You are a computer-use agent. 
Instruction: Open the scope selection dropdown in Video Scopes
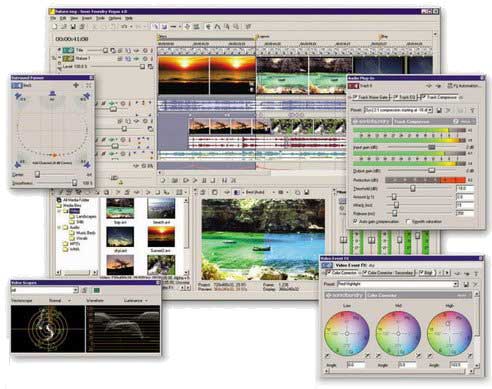point(75,291)
